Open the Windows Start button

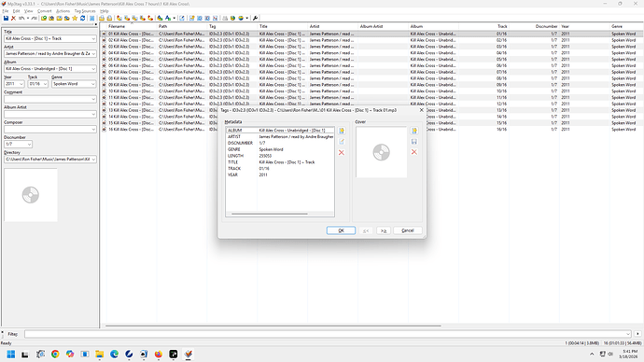tap(10, 354)
